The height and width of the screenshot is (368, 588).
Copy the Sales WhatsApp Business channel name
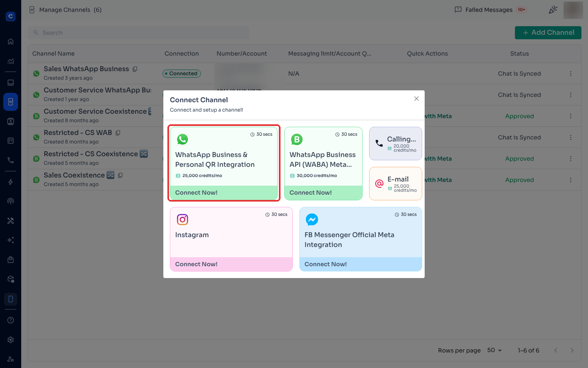(x=135, y=69)
